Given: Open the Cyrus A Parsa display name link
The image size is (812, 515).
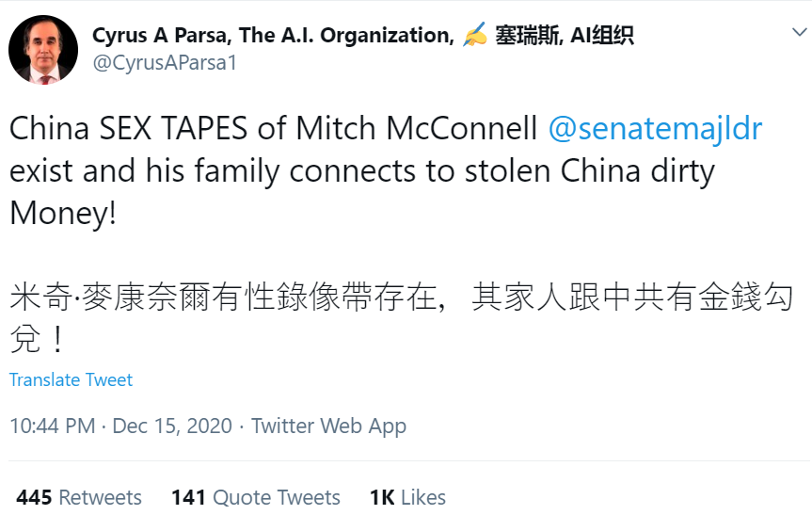Looking at the screenshot, I should [x=273, y=36].
